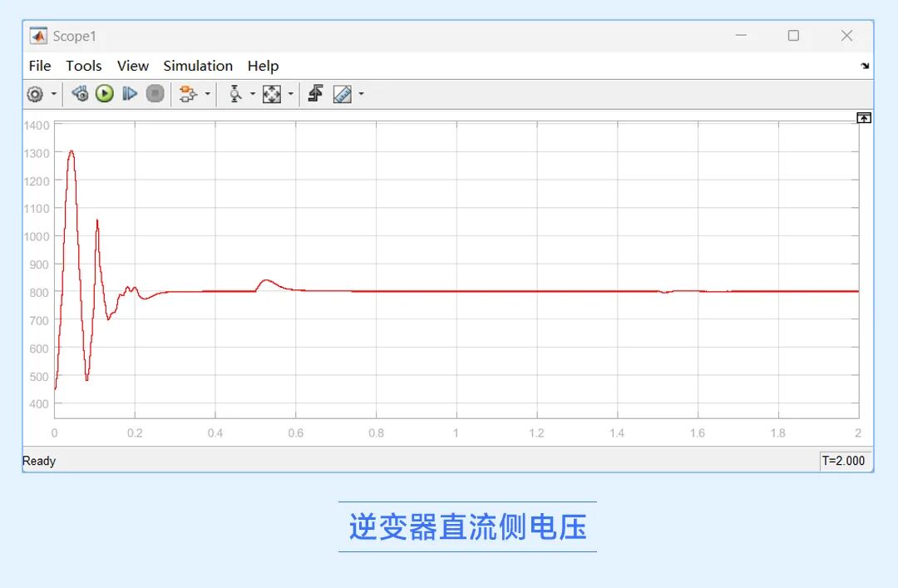Viewport: 898px width, 588px height.
Task: Click the maximize axes button at plot corner
Action: [x=864, y=118]
